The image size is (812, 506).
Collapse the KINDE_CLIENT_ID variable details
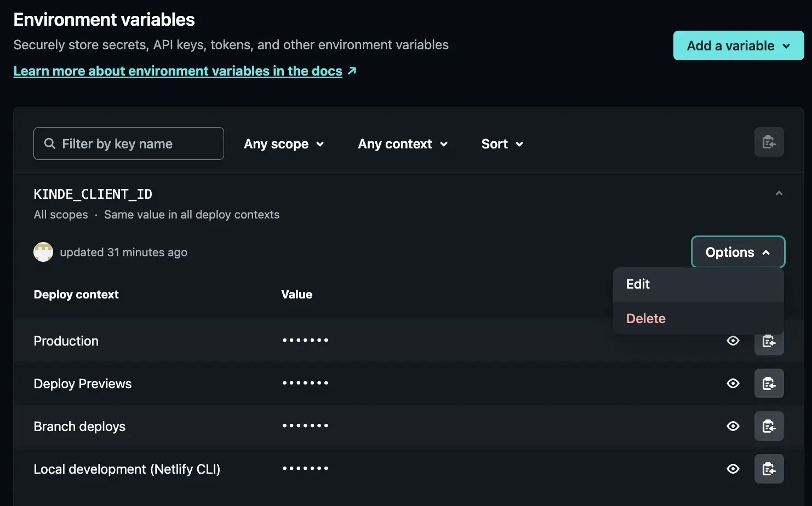tap(779, 193)
